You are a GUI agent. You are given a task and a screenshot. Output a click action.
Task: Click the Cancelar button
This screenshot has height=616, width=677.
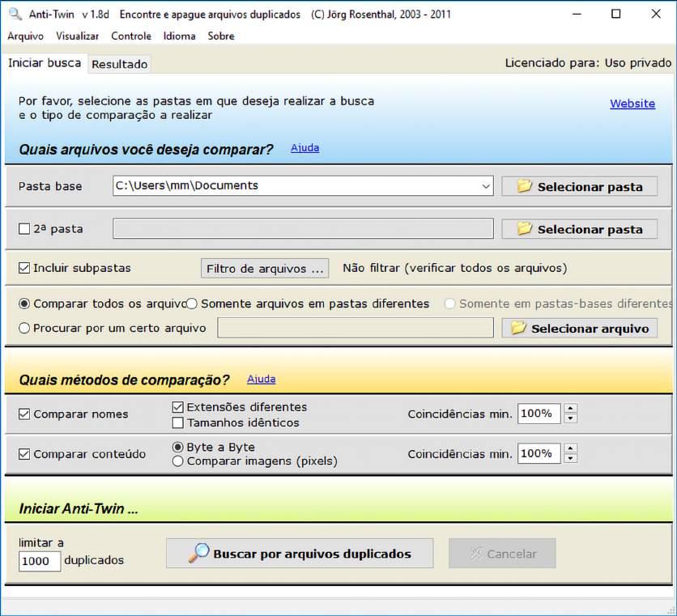pos(502,554)
